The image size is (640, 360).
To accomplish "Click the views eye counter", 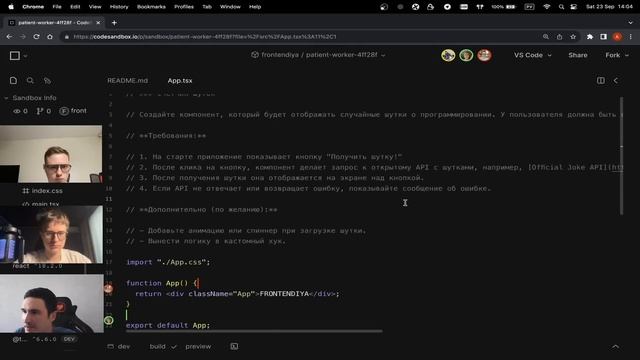I will (20, 111).
